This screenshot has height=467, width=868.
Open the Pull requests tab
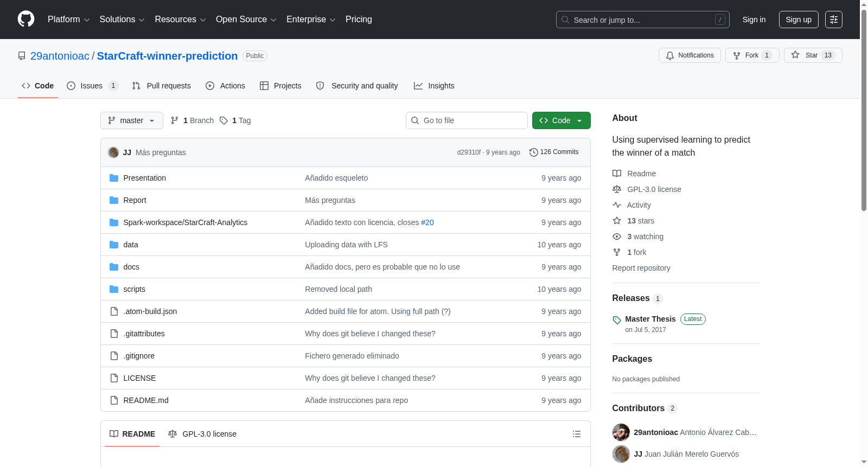pos(162,86)
